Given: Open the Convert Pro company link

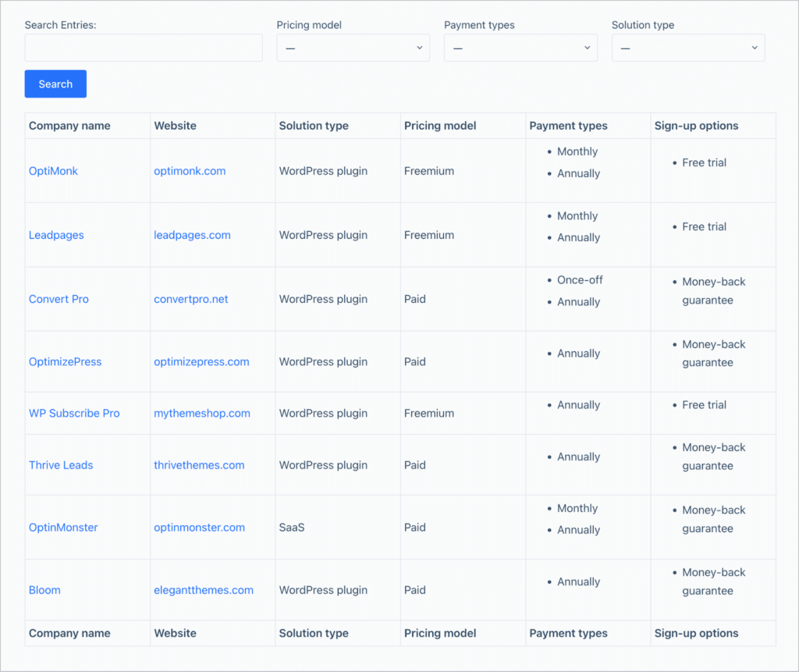Looking at the screenshot, I should tap(59, 299).
